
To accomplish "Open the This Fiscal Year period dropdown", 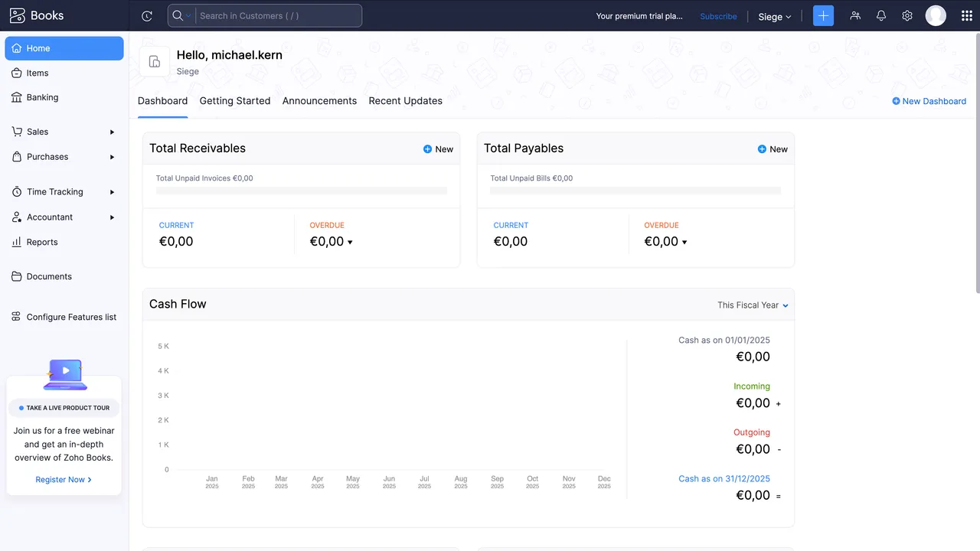I will pos(753,305).
